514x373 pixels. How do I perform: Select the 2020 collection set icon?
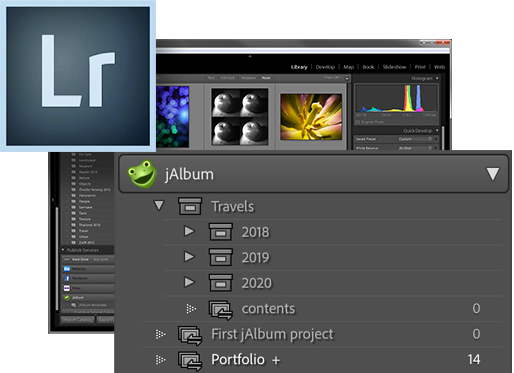pyautogui.click(x=221, y=283)
